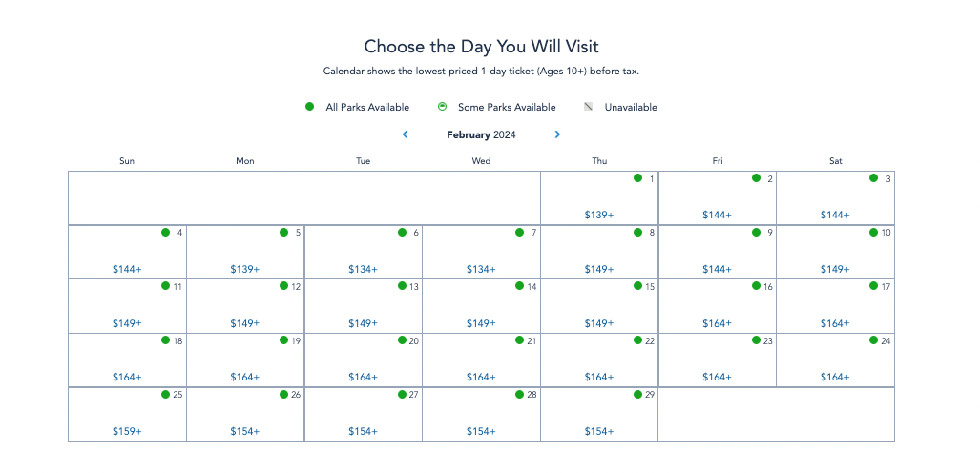
Task: Click the $159+ price on February 25
Action: pyautogui.click(x=127, y=432)
